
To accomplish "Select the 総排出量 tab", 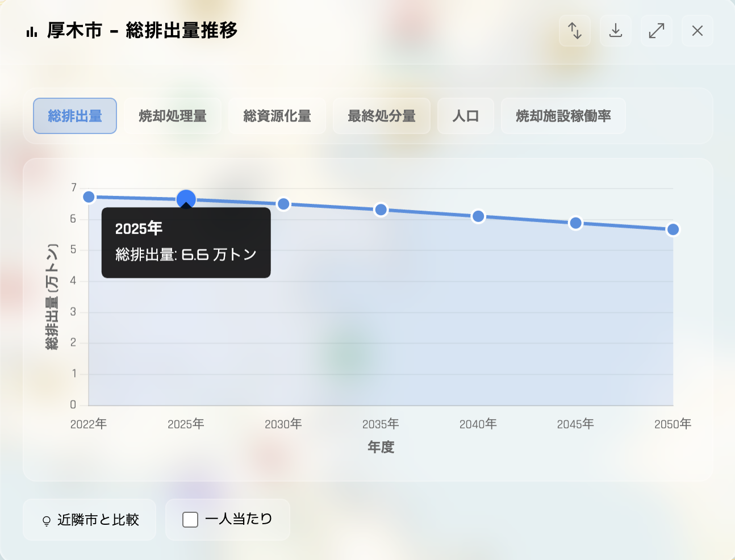I will pyautogui.click(x=75, y=116).
